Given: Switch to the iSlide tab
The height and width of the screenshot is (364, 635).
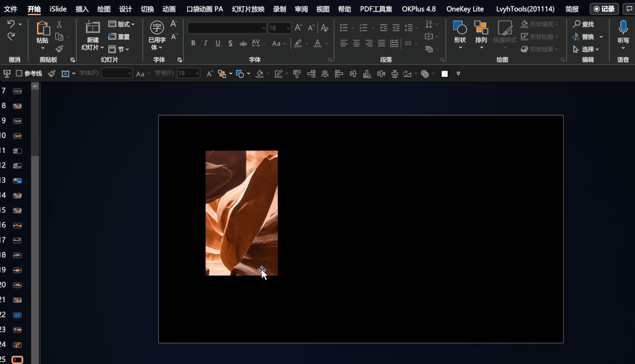Looking at the screenshot, I should click(58, 9).
